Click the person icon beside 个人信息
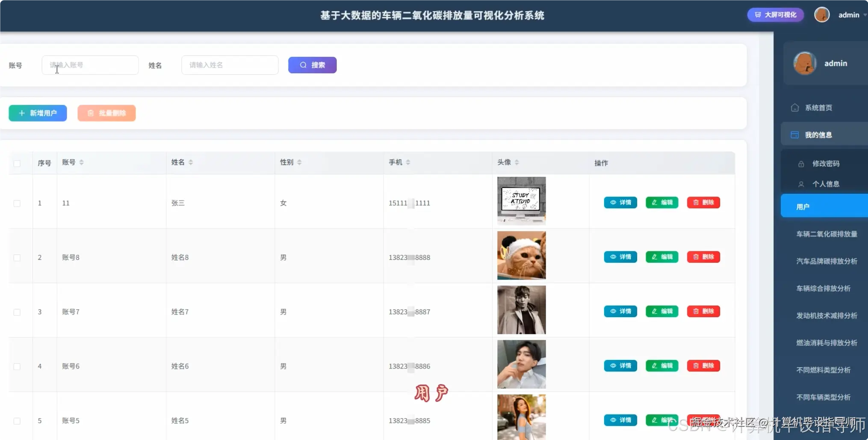Image resolution: width=868 pixels, height=440 pixels. point(802,184)
